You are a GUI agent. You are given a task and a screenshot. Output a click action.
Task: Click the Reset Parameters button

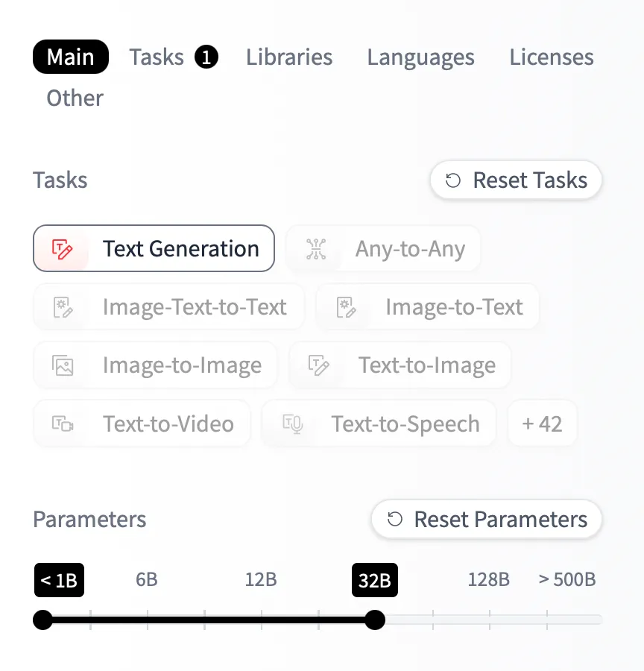487,520
